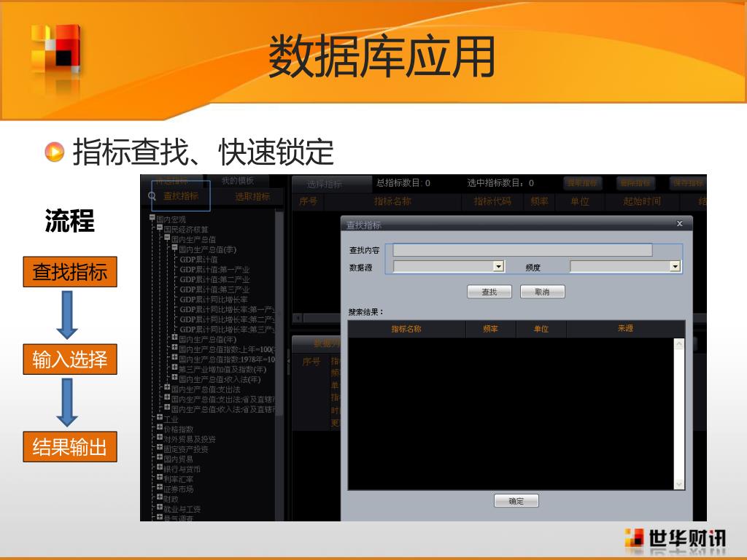The height and width of the screenshot is (560, 747).
Task: Expand the 工业 category
Action: [160, 418]
